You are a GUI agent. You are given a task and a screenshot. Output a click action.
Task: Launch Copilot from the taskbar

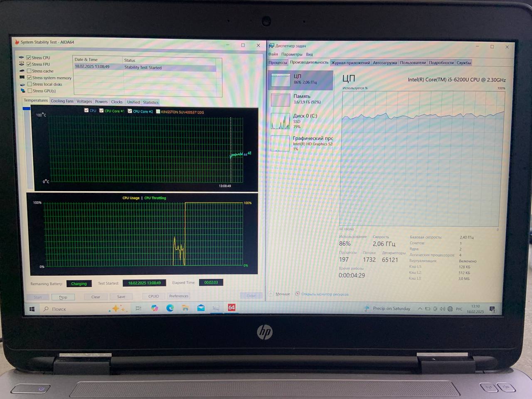[155, 308]
